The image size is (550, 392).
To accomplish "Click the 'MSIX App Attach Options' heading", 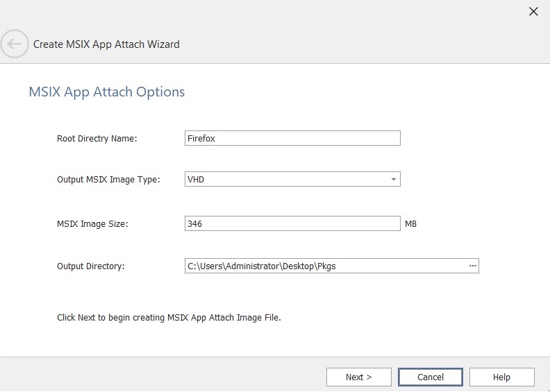I will [106, 92].
